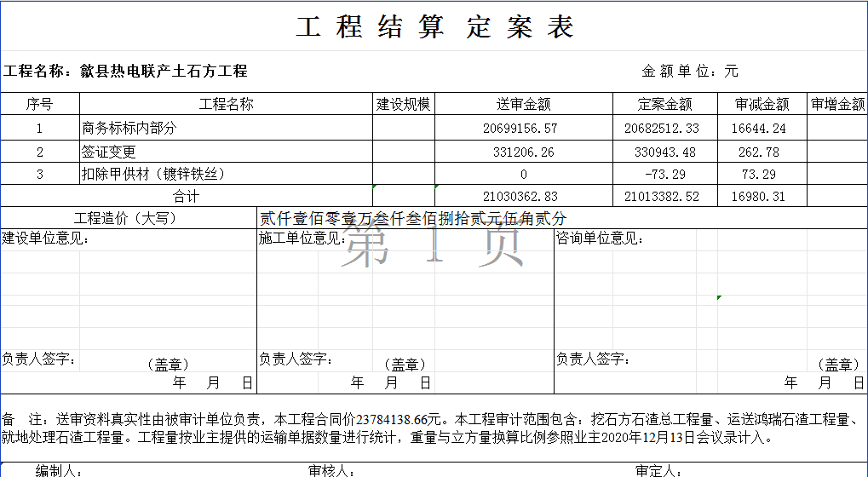Click the 合计 row label cell
This screenshot has height=477, width=868.
(x=187, y=197)
